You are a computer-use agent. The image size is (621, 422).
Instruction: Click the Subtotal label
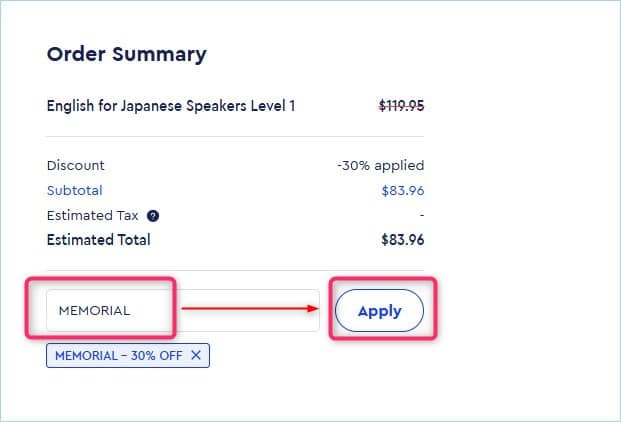[74, 190]
